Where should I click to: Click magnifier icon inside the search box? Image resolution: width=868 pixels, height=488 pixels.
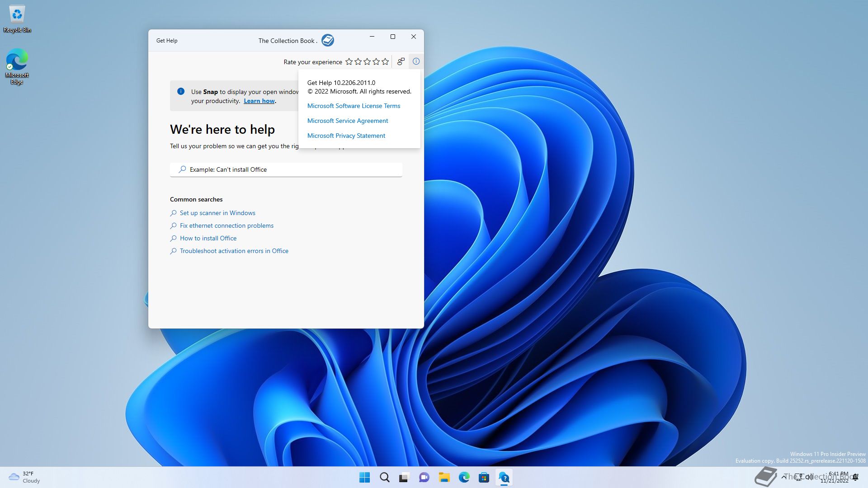point(182,169)
